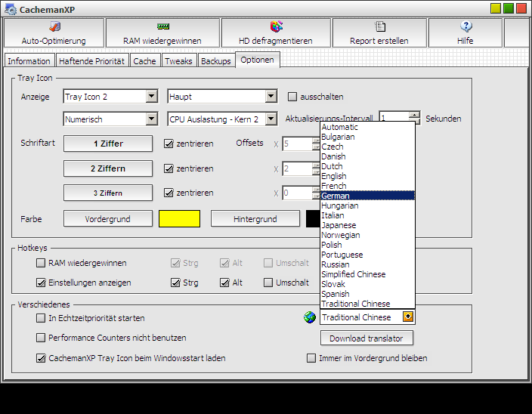Select Bulgarian in language list

click(367, 137)
